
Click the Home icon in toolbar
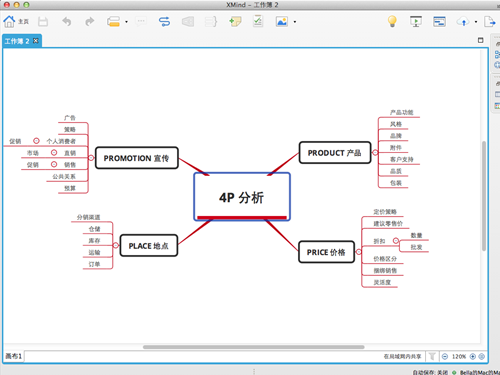pyautogui.click(x=9, y=22)
